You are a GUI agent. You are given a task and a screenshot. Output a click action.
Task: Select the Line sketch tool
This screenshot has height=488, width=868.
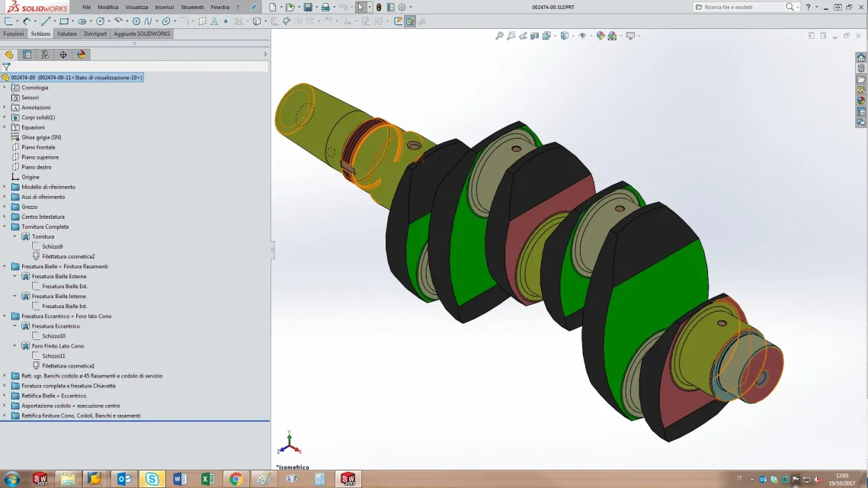click(46, 21)
